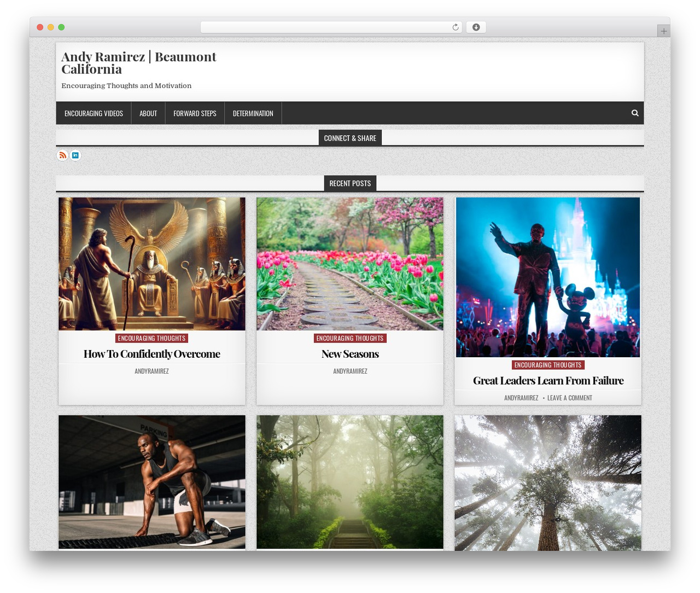
Task: Open the RSS feed icon
Action: coord(62,155)
